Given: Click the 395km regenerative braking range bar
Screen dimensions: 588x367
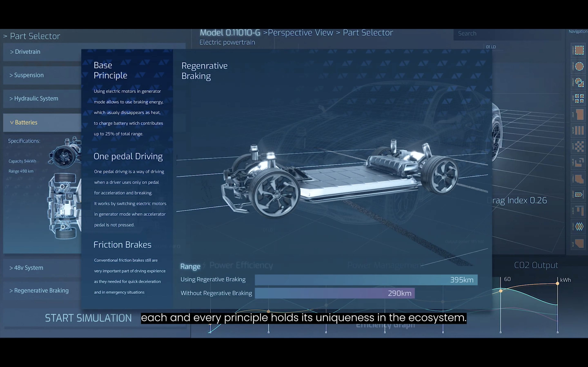Looking at the screenshot, I should (x=366, y=280).
